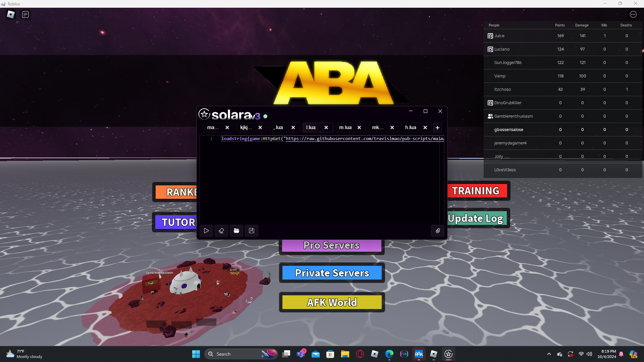Open Microsoft Store from the taskbar
The height and width of the screenshot is (362, 644).
pos(330,354)
